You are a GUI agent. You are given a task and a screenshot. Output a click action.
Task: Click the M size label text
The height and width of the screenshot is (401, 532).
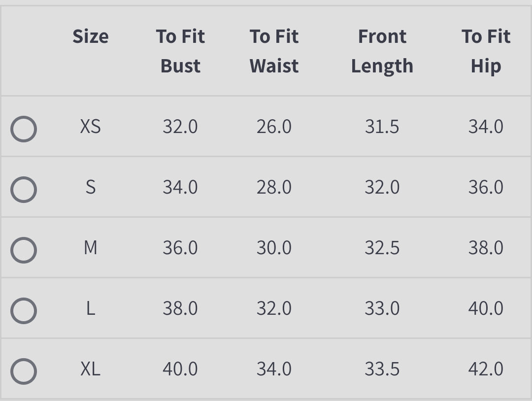click(91, 248)
